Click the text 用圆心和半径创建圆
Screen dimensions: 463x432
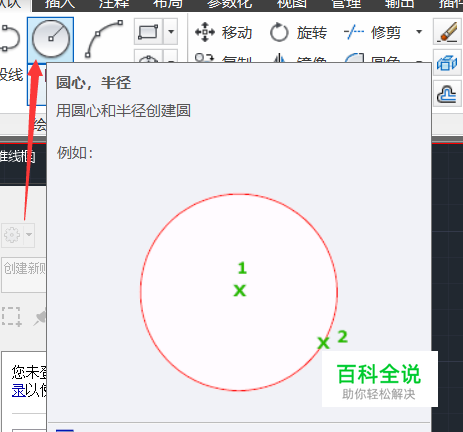(x=123, y=111)
